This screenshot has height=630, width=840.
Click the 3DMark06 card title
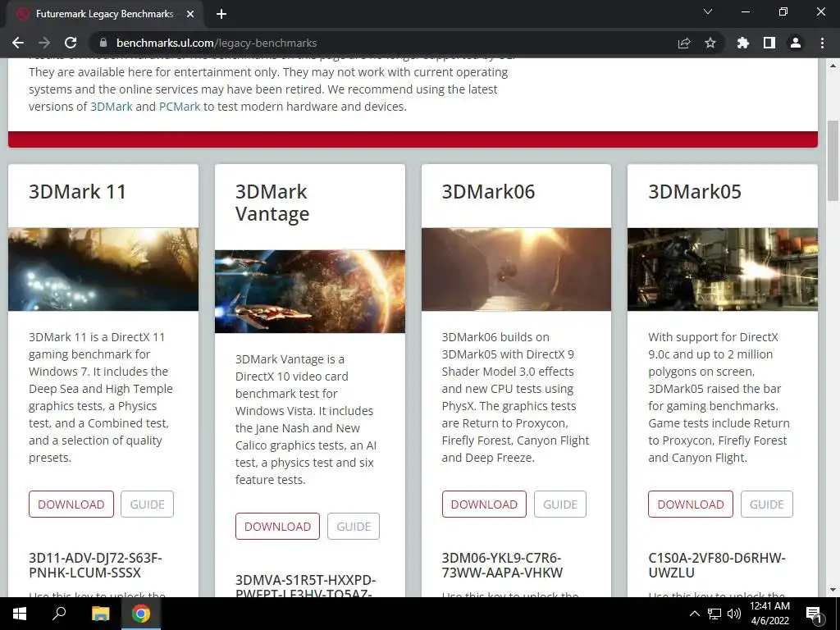488,191
